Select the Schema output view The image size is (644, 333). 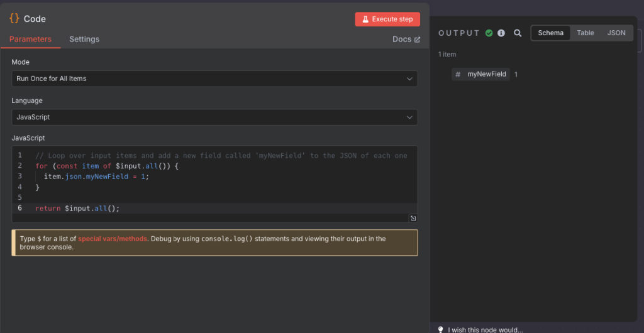pyautogui.click(x=551, y=33)
